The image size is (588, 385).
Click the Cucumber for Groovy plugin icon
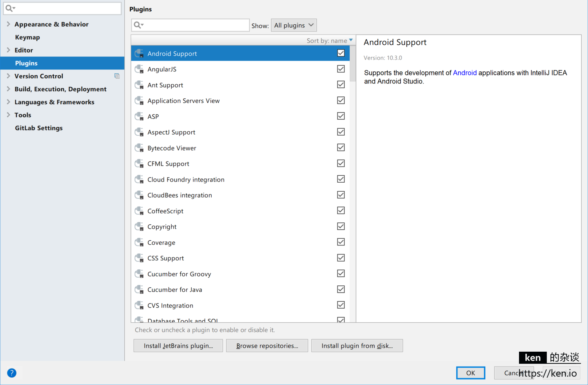point(139,274)
